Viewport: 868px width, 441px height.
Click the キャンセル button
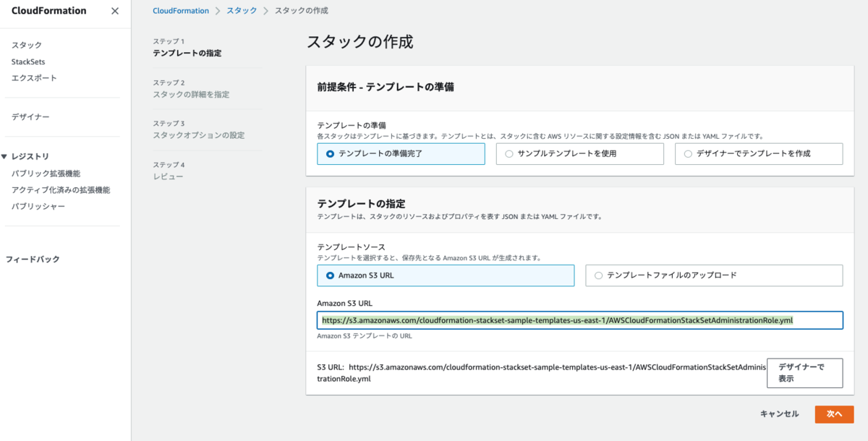(780, 414)
